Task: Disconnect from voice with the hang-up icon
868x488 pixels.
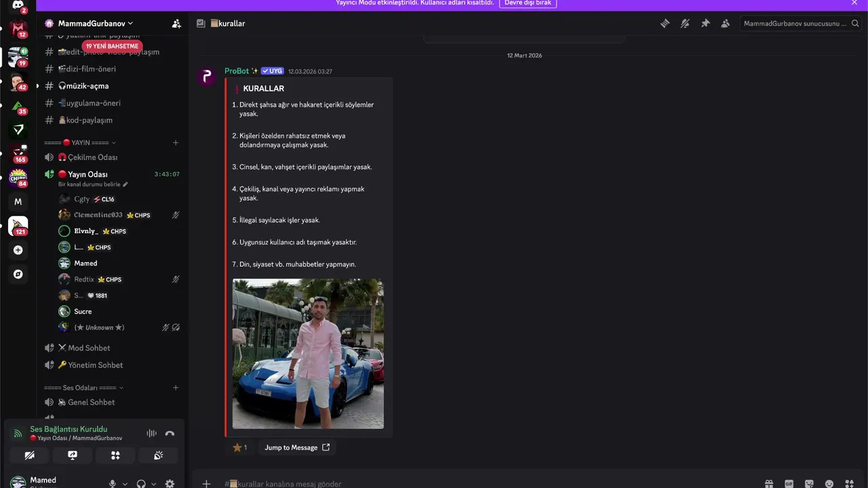Action: point(170,433)
